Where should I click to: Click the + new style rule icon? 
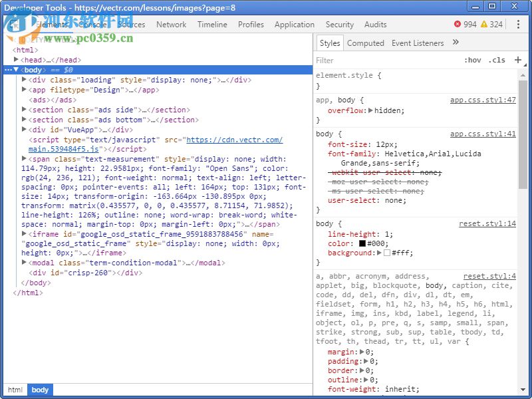pyautogui.click(x=518, y=60)
